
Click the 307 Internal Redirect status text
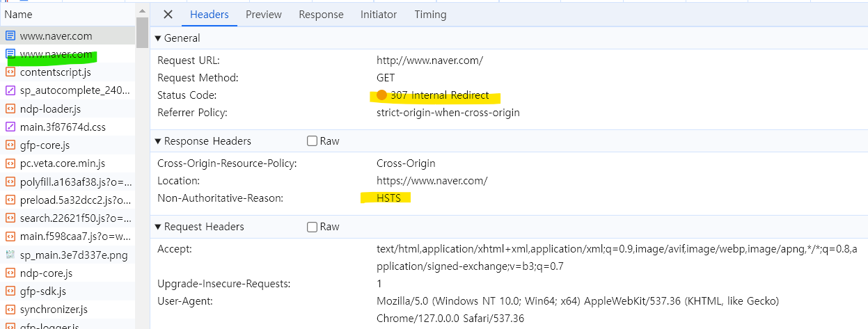tap(440, 95)
